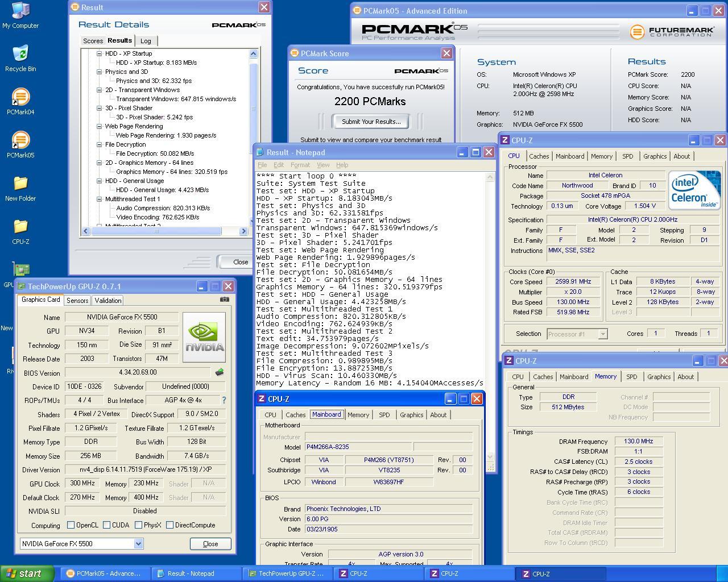This screenshot has width=728, height=582.
Task: Open the GPU-Z Sensors tab
Action: pyautogui.click(x=77, y=301)
